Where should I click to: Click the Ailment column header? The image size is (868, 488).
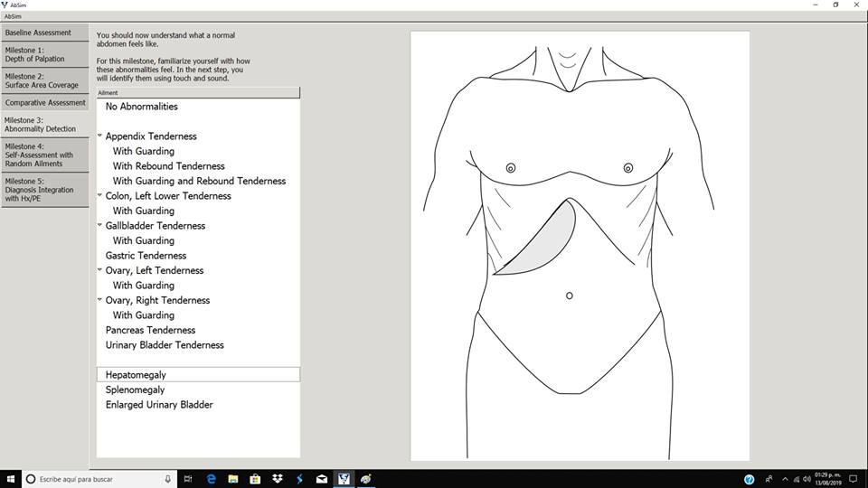[198, 93]
